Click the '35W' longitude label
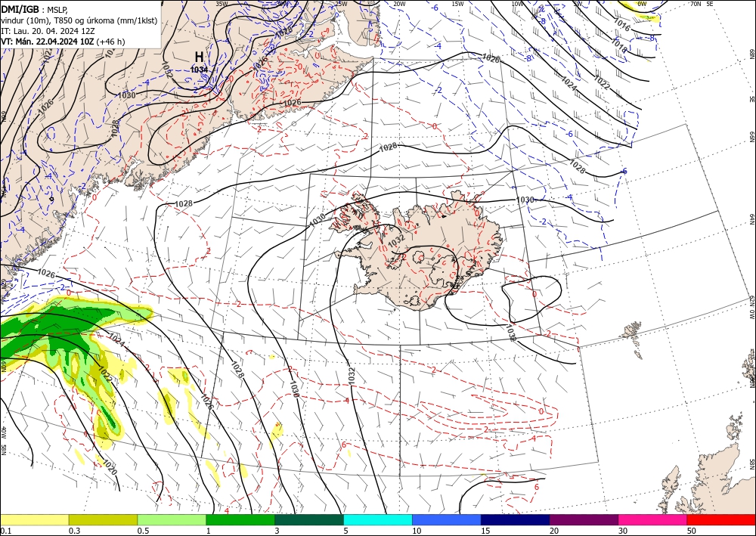 pos(222,4)
